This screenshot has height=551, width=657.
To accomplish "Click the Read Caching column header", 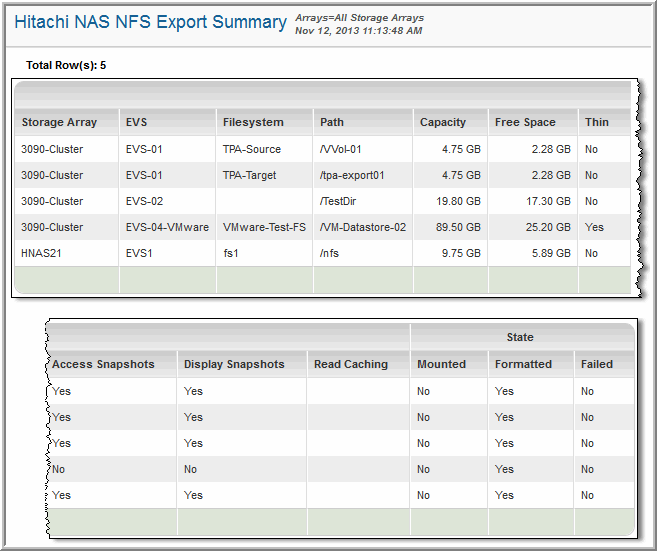I will 350,364.
